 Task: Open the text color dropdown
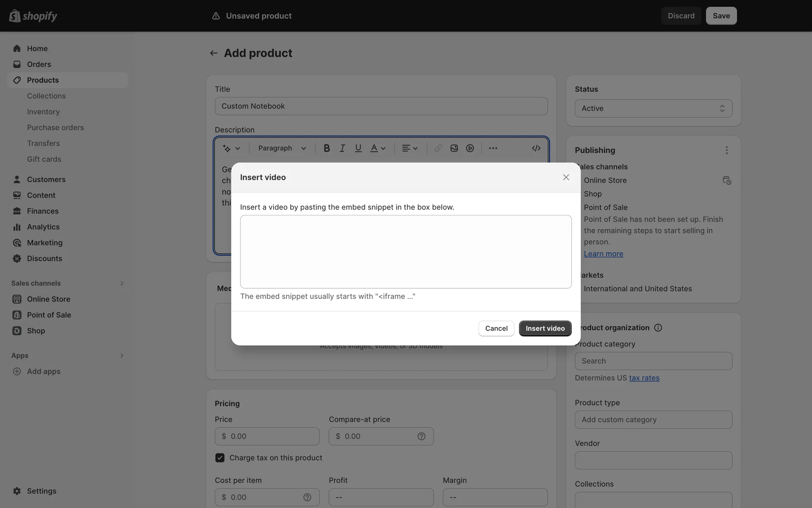click(x=378, y=148)
